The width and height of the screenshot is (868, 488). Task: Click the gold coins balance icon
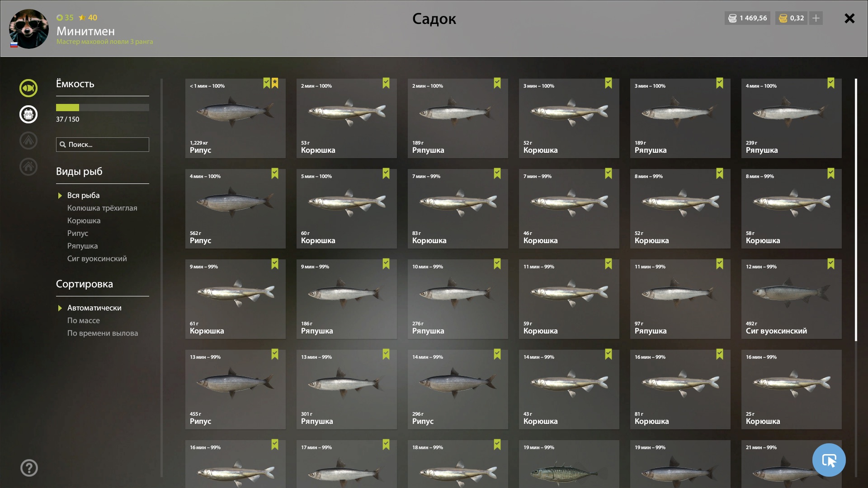click(x=783, y=18)
